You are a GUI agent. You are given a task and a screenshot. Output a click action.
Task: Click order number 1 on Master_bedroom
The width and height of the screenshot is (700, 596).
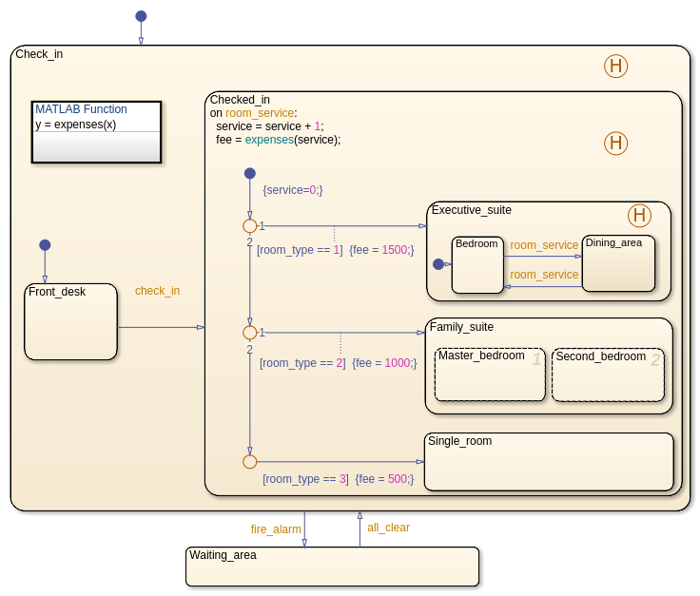pyautogui.click(x=536, y=359)
